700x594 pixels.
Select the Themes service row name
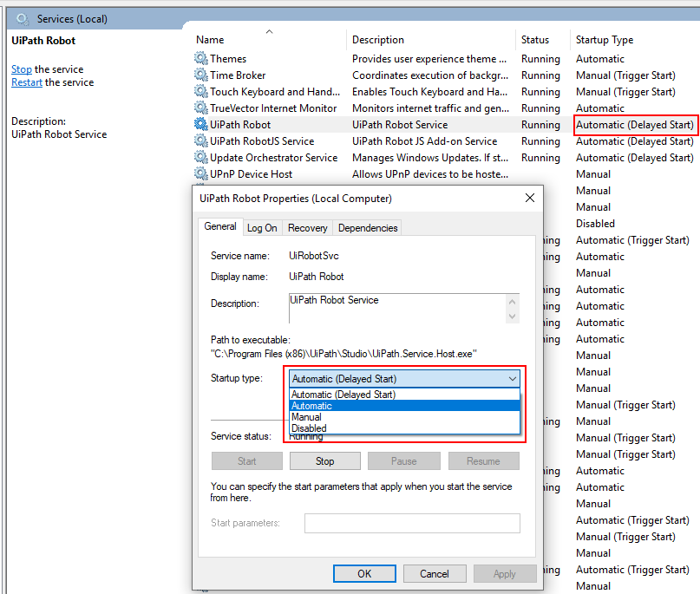(228, 58)
